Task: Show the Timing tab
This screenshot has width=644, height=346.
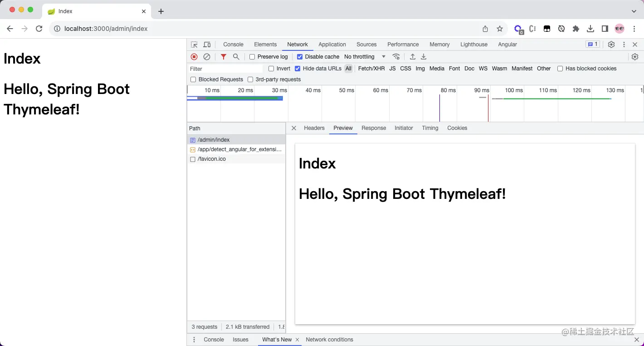Action: click(x=430, y=128)
